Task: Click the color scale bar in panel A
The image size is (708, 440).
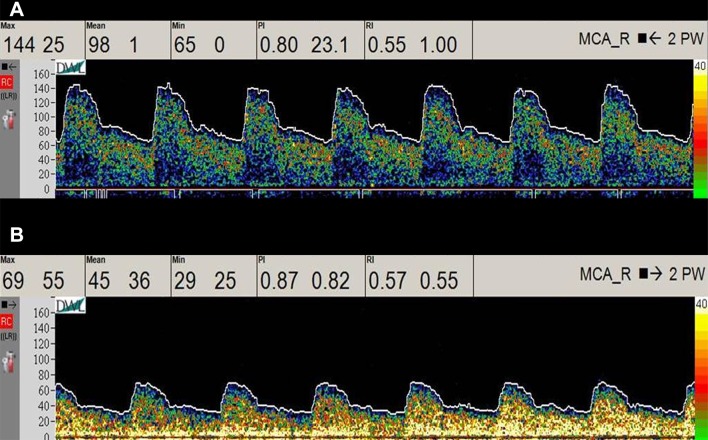Action: tap(699, 128)
